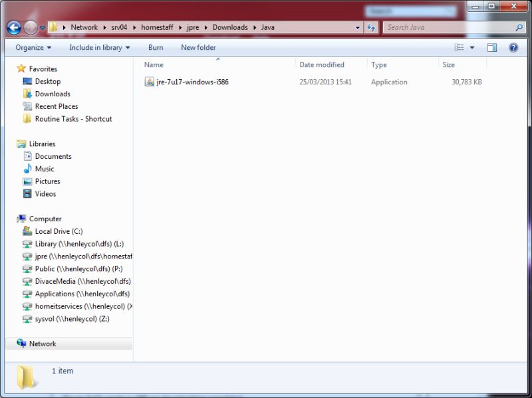Open the address bar history dropdown

(357, 27)
